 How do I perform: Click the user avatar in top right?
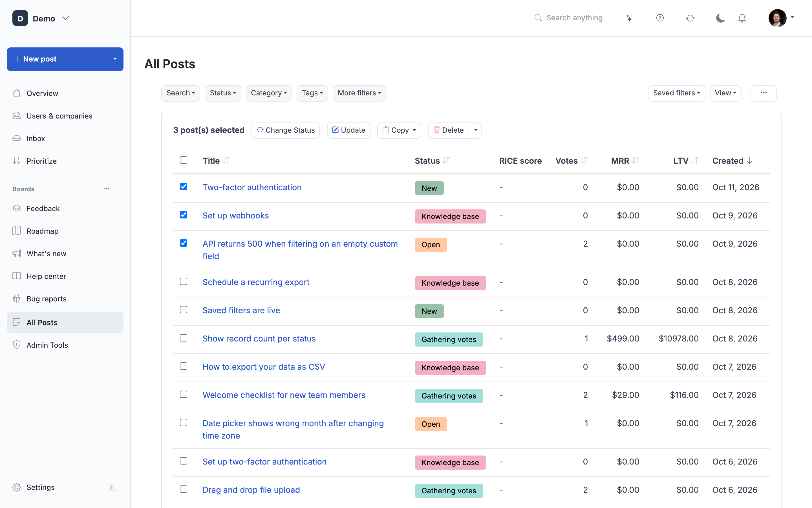(x=777, y=18)
